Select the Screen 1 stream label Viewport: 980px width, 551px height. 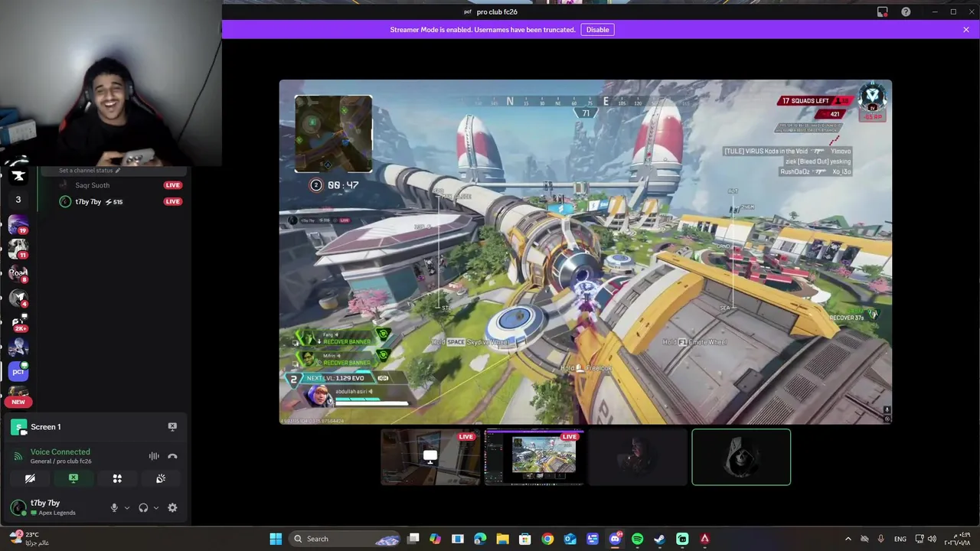(45, 426)
